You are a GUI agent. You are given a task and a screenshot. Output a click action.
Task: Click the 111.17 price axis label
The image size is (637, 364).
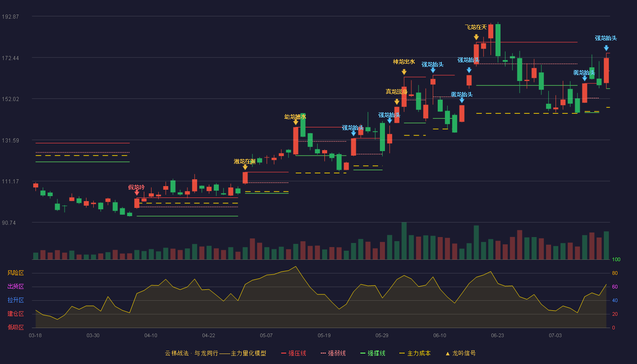(10, 182)
